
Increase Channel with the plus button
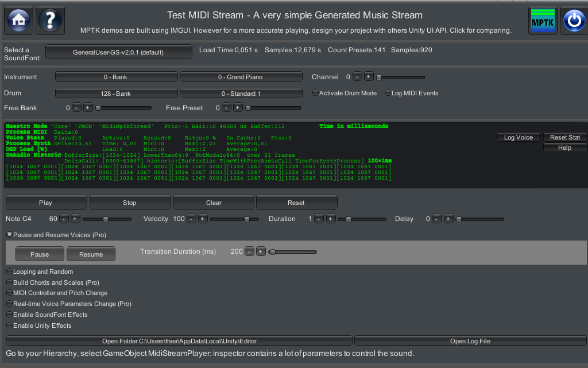coord(369,77)
